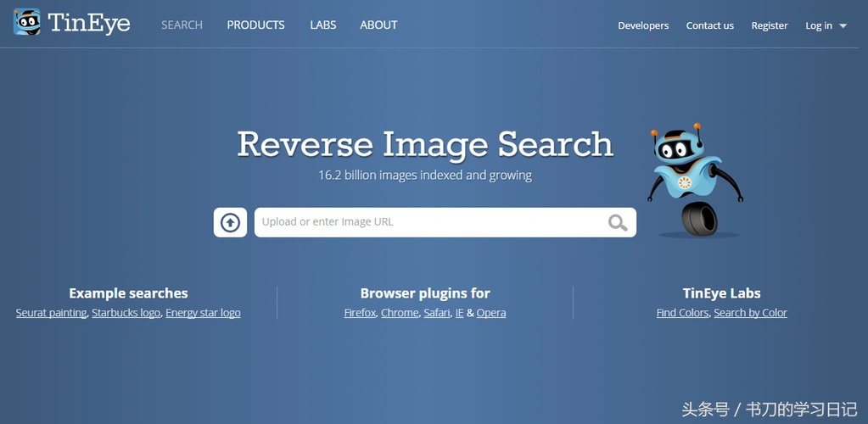Viewport: 868px width, 424px height.
Task: Open the Find Colors lab link
Action: click(x=682, y=313)
